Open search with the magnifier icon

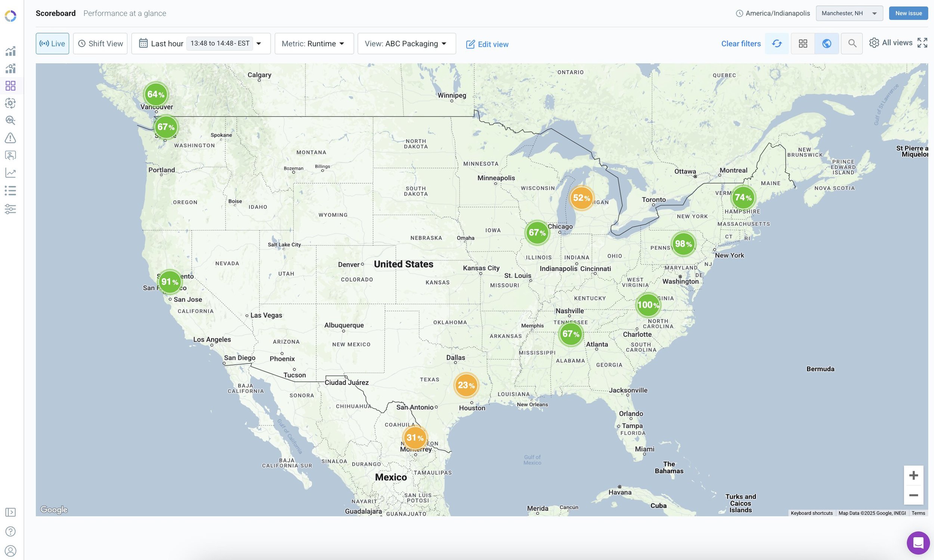click(x=852, y=44)
